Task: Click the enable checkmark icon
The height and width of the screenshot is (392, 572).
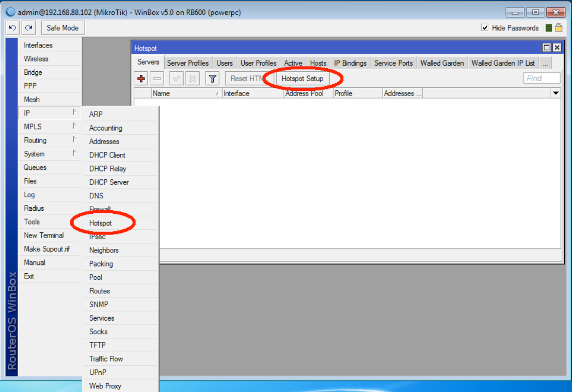Action: tap(177, 79)
